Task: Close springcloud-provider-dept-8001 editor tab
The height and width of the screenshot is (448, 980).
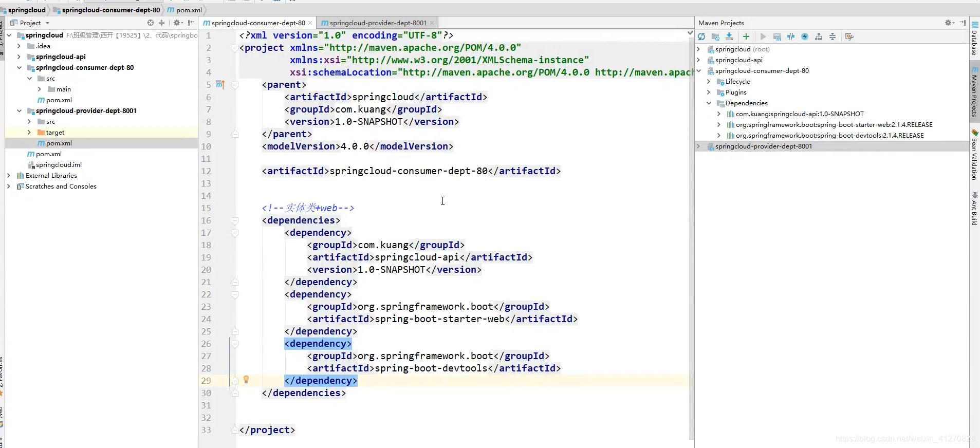Action: (432, 23)
